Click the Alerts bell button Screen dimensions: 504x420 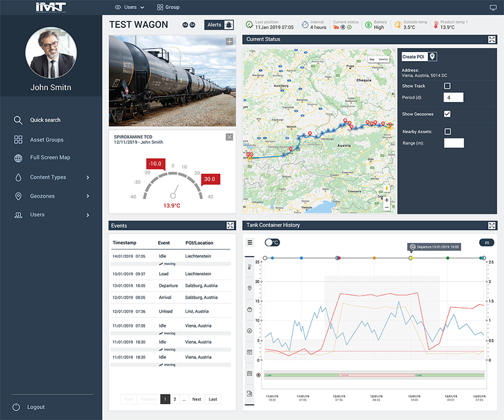point(219,25)
